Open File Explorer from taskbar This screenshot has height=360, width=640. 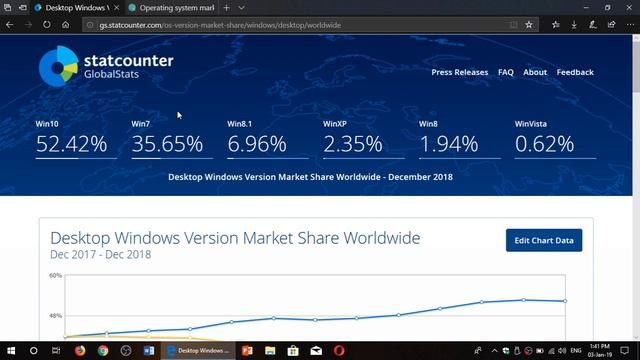pyautogui.click(x=270, y=351)
